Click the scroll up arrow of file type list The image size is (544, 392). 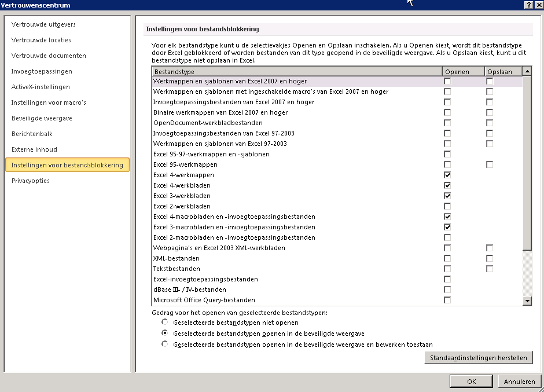coord(527,71)
